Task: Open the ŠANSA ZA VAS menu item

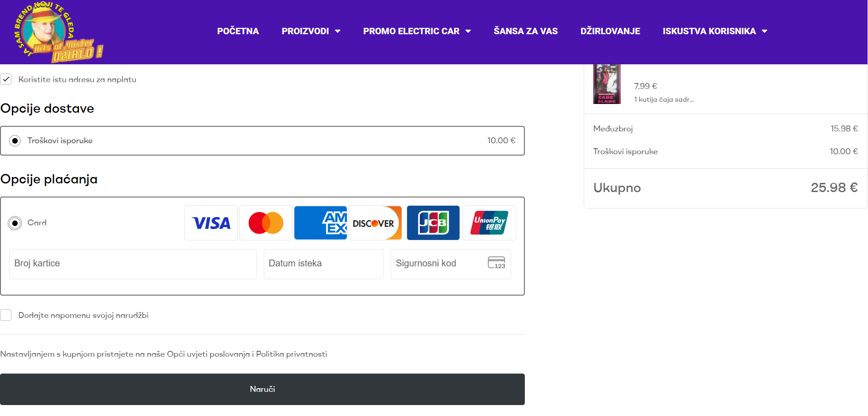Action: [x=526, y=31]
